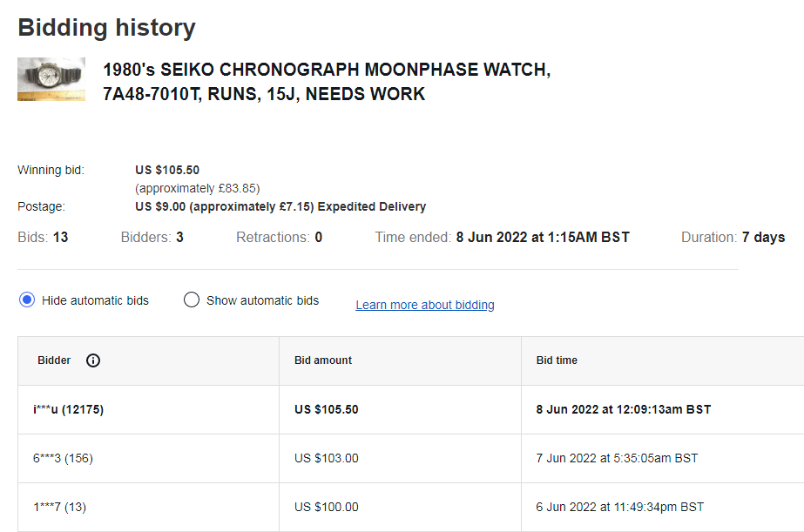The width and height of the screenshot is (804, 532).
Task: Open Learn more about bidding link
Action: pyautogui.click(x=424, y=305)
